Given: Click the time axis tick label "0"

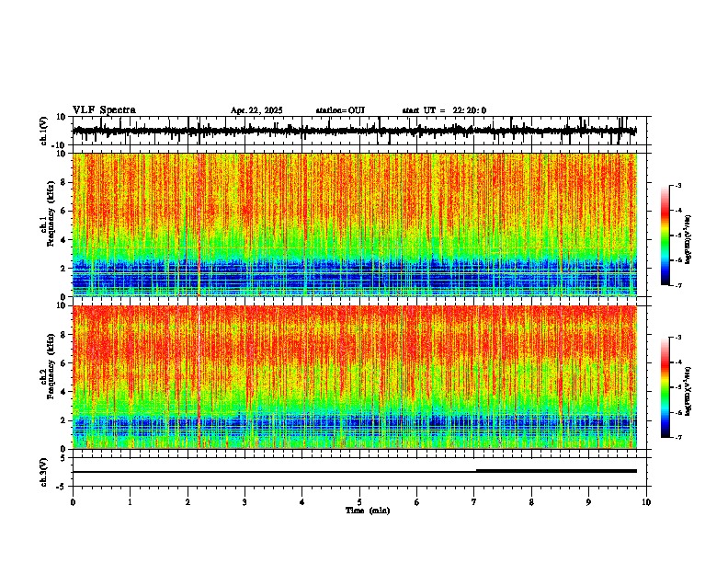Looking at the screenshot, I should point(73,502).
